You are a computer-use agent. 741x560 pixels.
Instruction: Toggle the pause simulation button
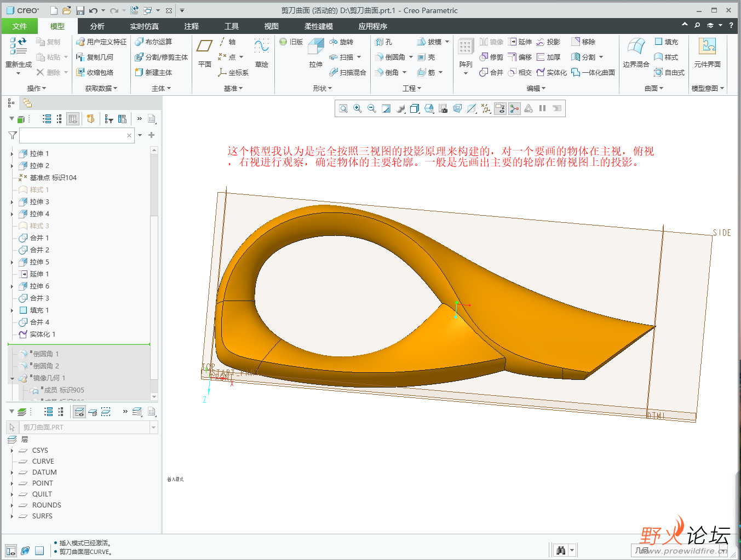(542, 108)
